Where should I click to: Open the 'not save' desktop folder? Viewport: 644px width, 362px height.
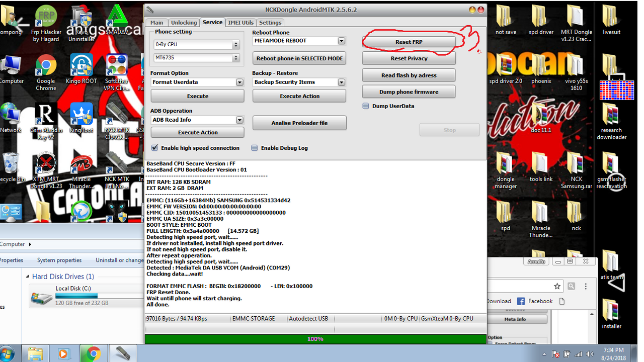(x=506, y=20)
